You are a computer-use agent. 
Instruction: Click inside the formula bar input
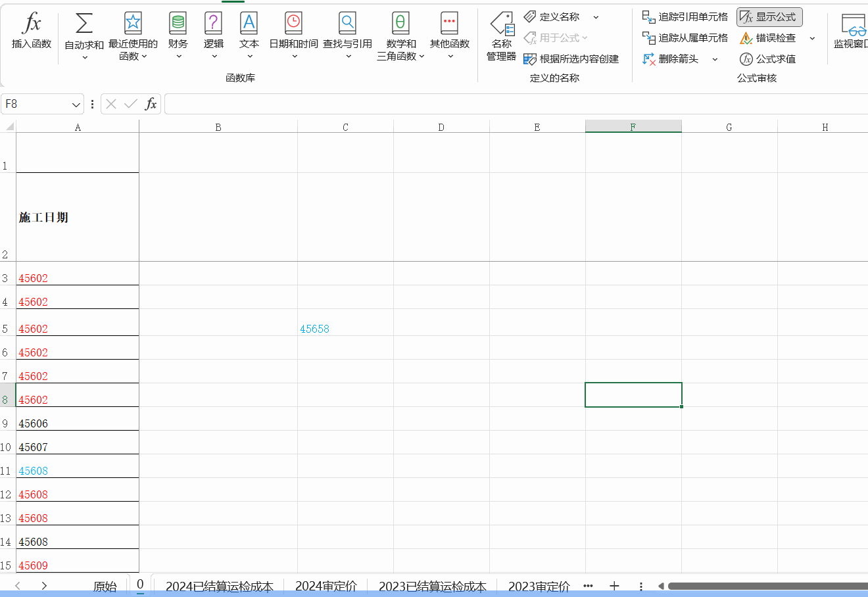[513, 104]
